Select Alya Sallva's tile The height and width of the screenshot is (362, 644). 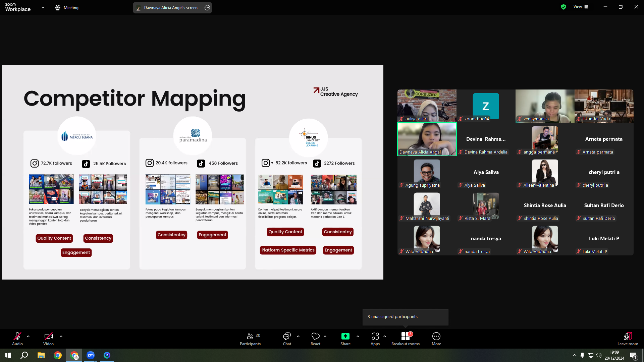(486, 172)
